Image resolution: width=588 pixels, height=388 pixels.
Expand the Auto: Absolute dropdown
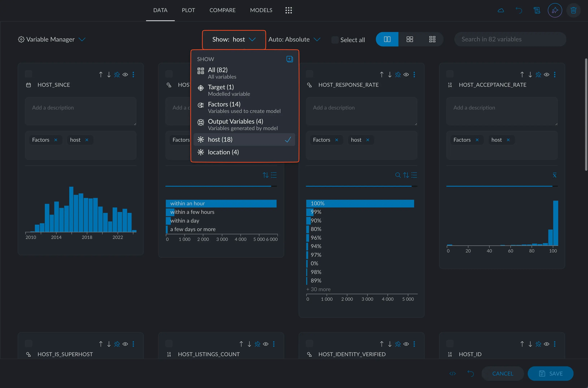coord(294,40)
